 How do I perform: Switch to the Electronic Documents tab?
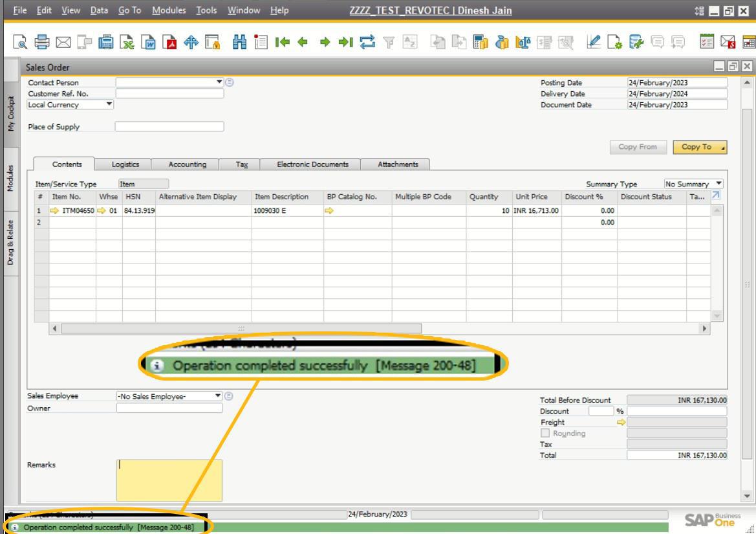pyautogui.click(x=312, y=164)
